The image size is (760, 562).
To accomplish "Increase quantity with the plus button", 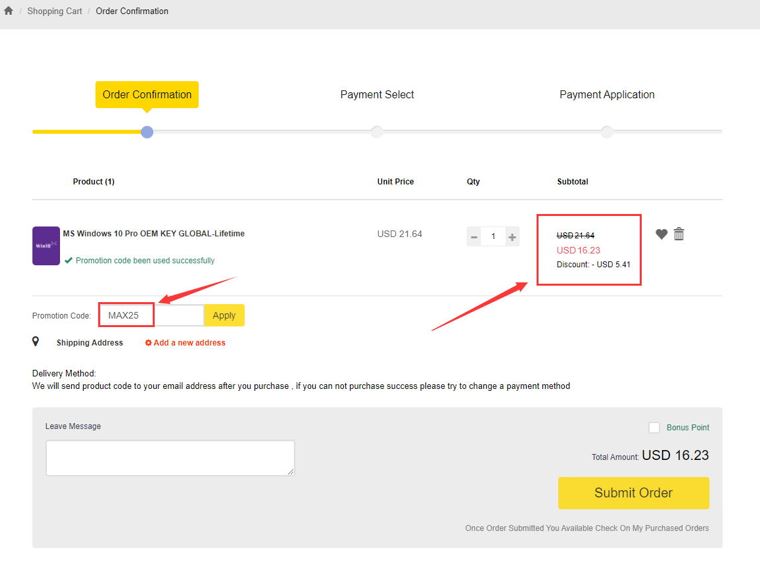I will coord(512,237).
